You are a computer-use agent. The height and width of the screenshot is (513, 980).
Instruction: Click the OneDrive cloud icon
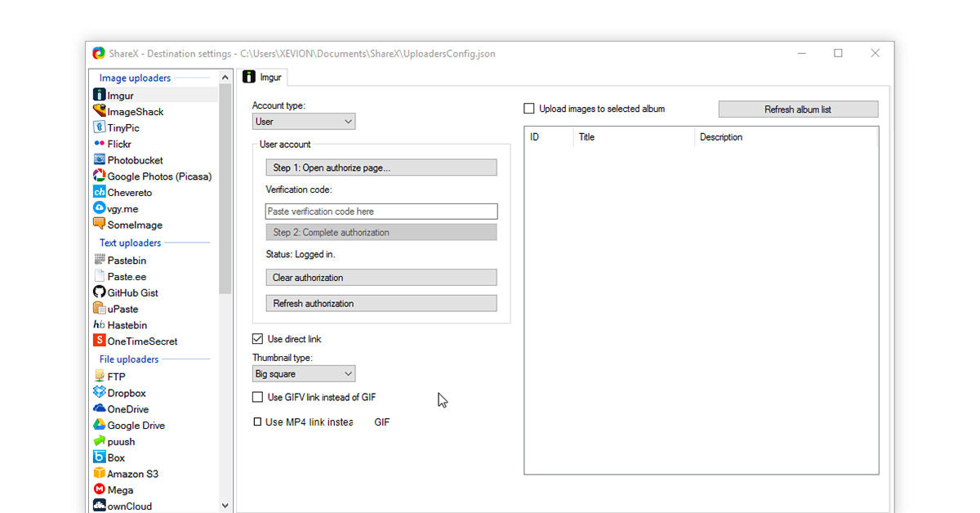click(x=100, y=408)
